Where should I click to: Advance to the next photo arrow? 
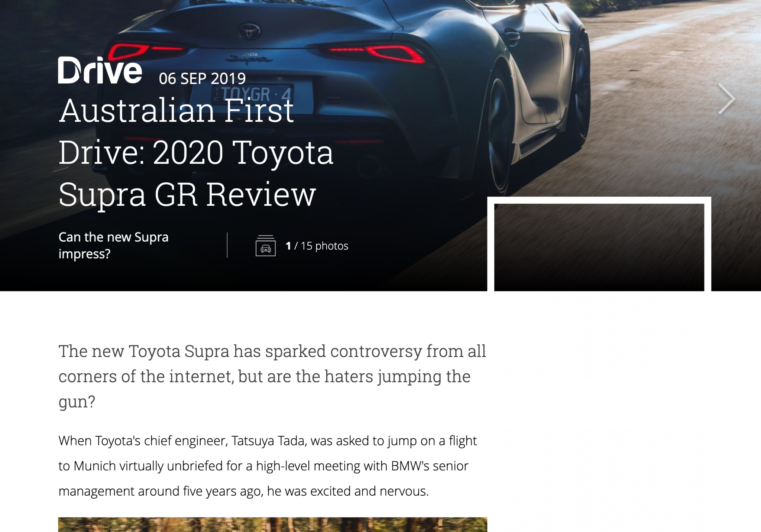point(727,99)
